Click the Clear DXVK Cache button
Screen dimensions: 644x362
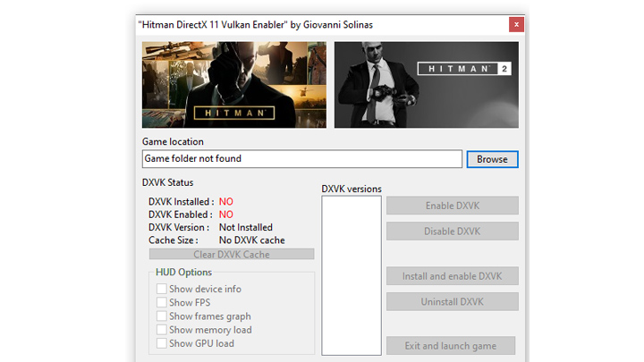click(232, 255)
